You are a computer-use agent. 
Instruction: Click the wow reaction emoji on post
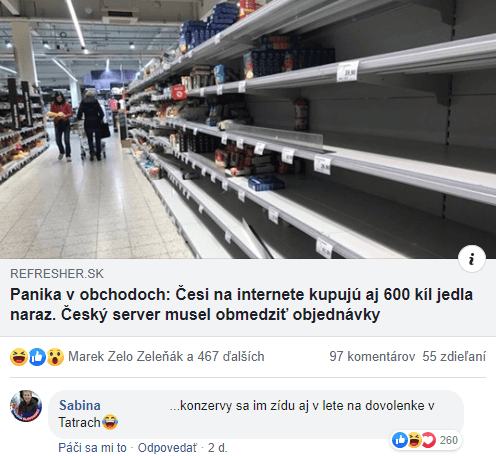pos(55,357)
